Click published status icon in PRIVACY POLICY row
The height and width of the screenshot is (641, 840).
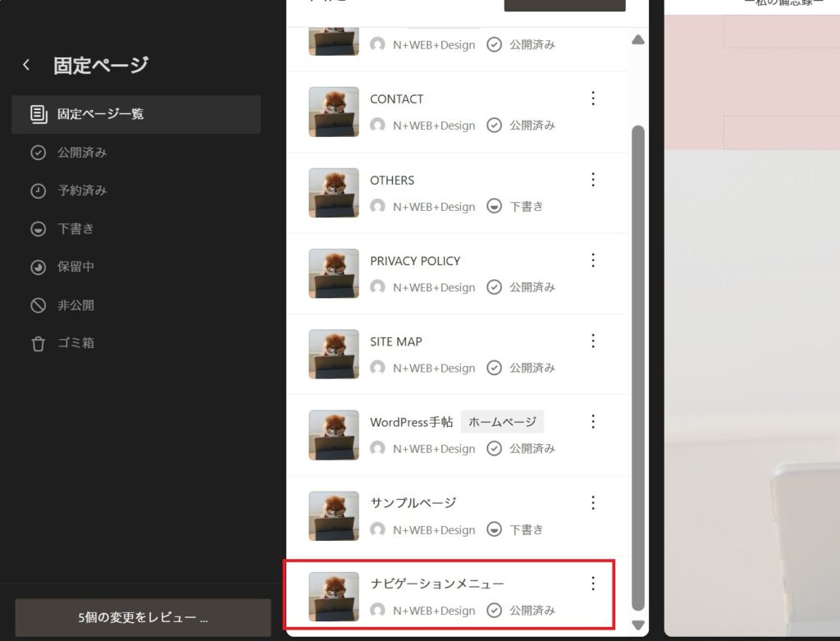(494, 287)
